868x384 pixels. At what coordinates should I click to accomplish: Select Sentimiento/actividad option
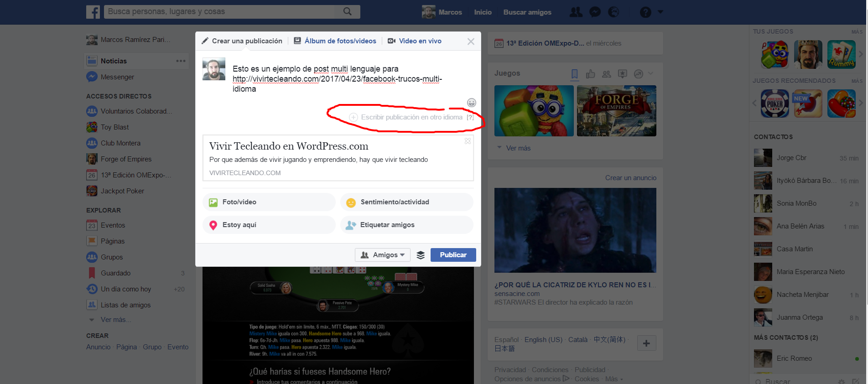[x=407, y=202]
